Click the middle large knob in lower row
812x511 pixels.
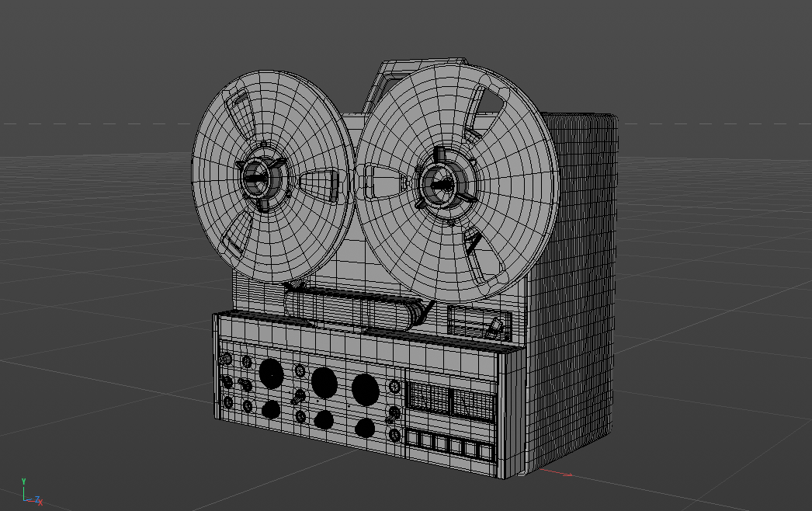point(324,419)
